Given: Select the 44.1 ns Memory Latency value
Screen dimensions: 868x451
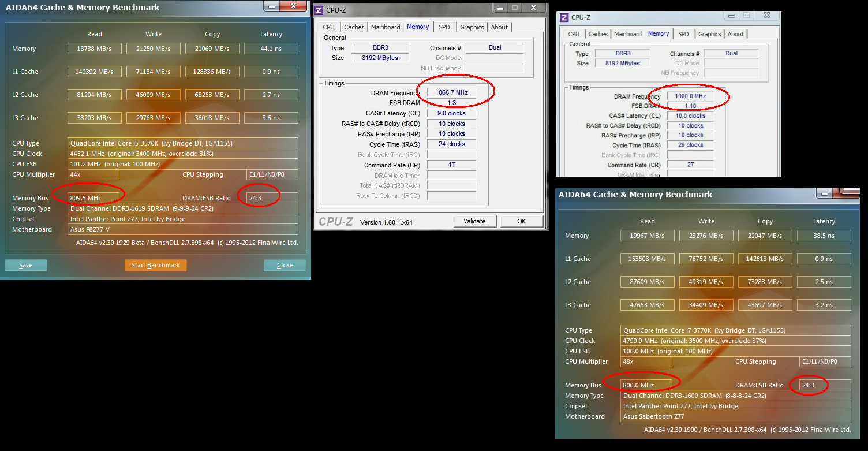Looking at the screenshot, I should (x=271, y=49).
